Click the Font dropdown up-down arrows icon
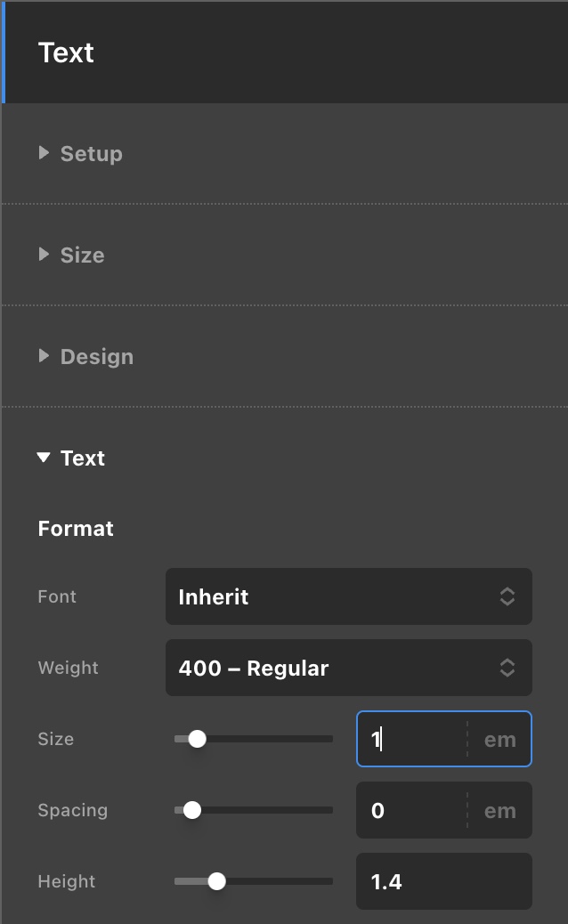Screen dimensions: 568x924 pyautogui.click(x=507, y=596)
